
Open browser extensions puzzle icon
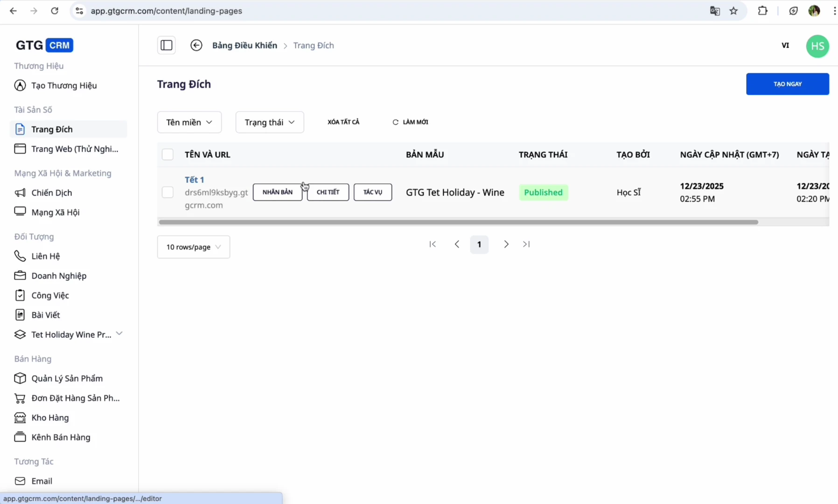coord(762,11)
